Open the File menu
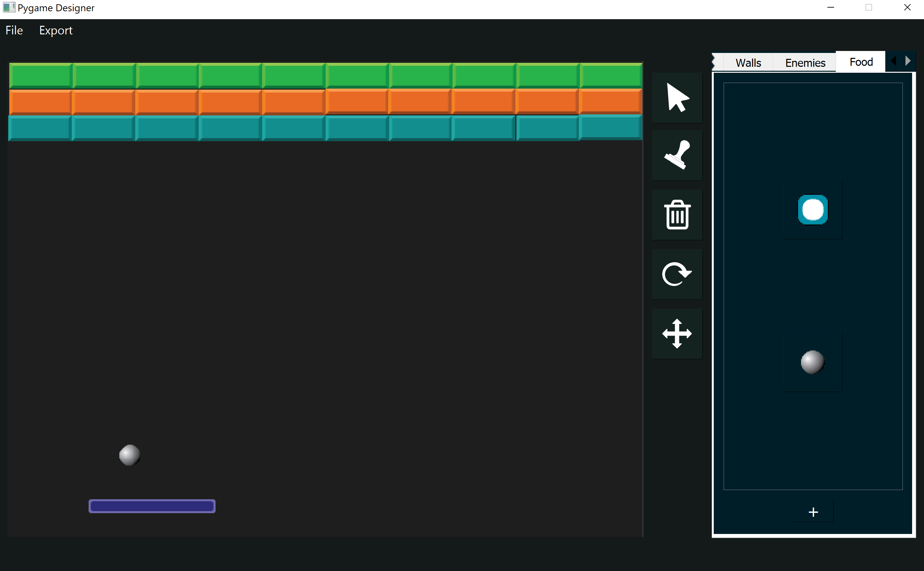 click(x=14, y=30)
